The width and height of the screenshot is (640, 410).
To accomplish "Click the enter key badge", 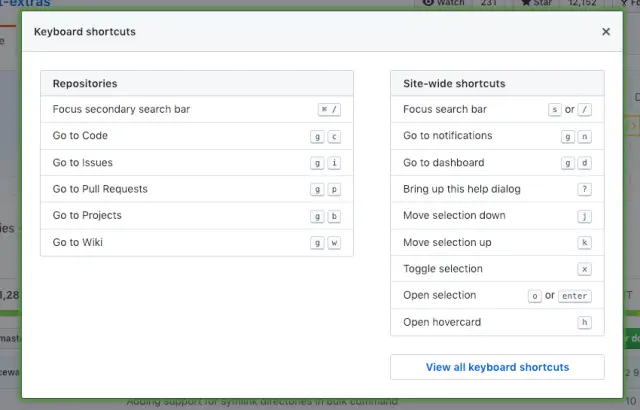I will pyautogui.click(x=575, y=296).
